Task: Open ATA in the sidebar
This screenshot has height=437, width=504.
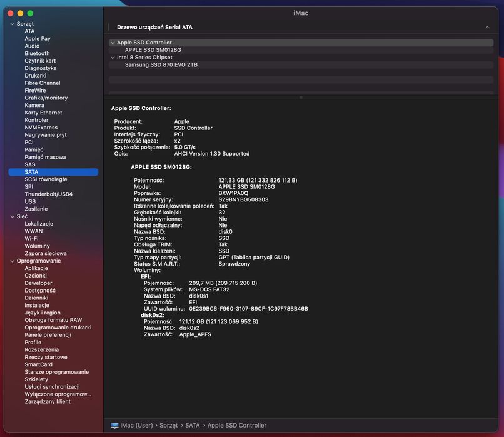Action: pos(29,31)
